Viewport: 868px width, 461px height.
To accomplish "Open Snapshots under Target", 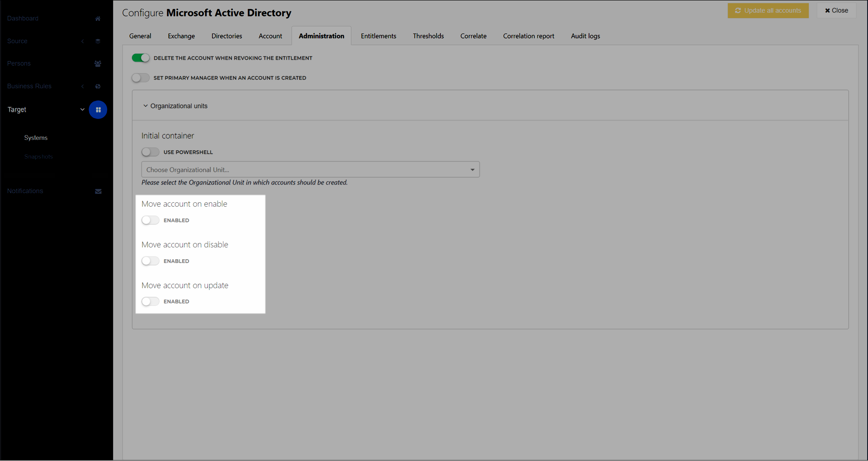I will click(x=38, y=157).
